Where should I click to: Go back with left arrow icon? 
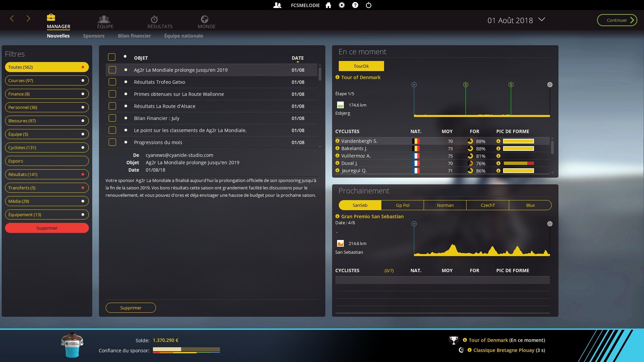(x=12, y=19)
